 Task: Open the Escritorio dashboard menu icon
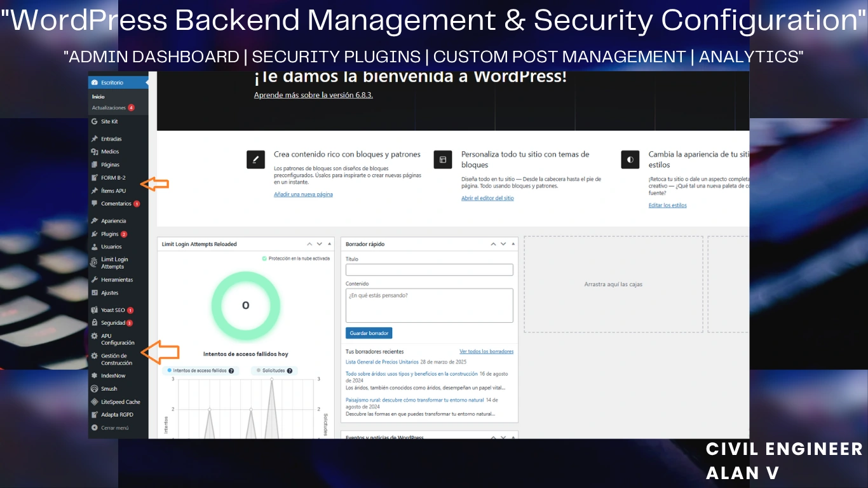95,83
